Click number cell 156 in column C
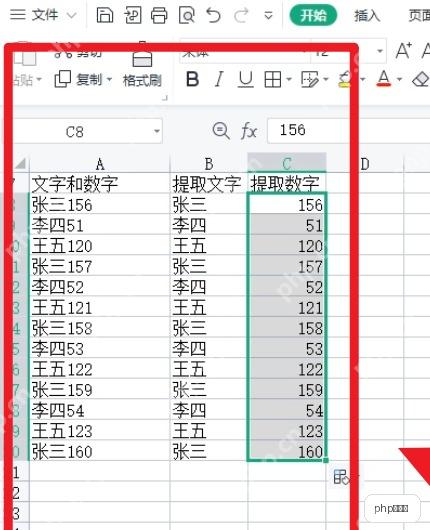 287,204
